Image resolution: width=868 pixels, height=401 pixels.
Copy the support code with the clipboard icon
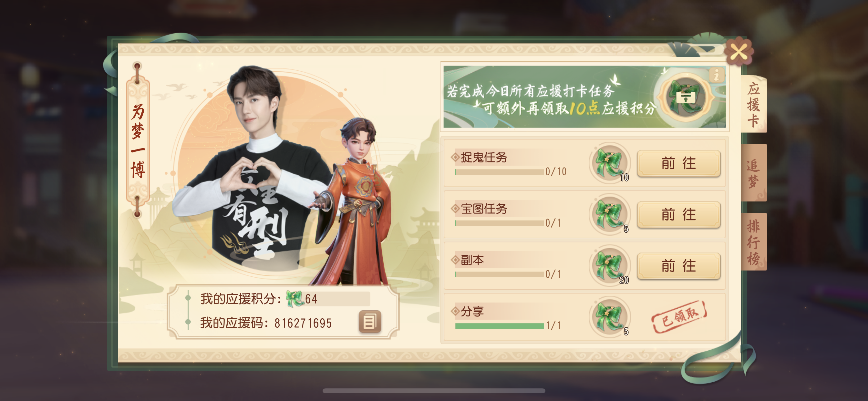(370, 322)
